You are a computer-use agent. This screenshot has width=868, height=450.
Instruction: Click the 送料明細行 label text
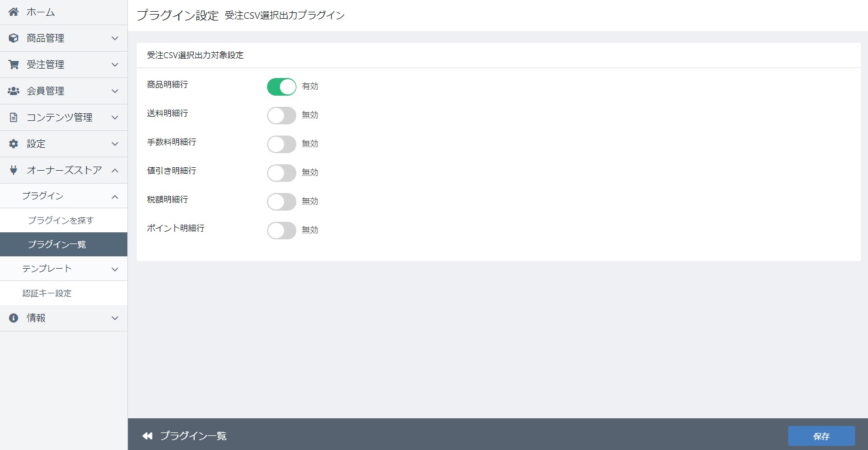[167, 113]
